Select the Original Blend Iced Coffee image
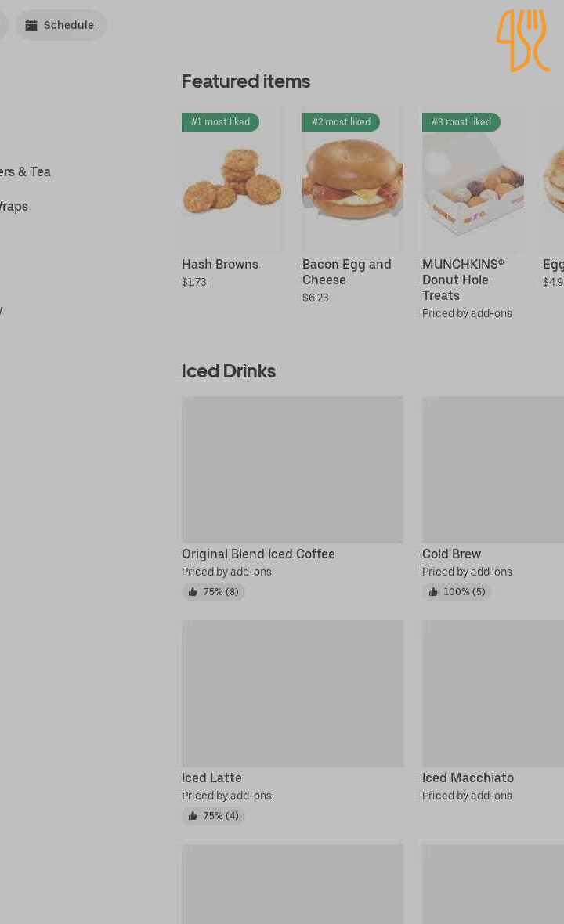Screen dimensions: 564x924 click(292, 469)
